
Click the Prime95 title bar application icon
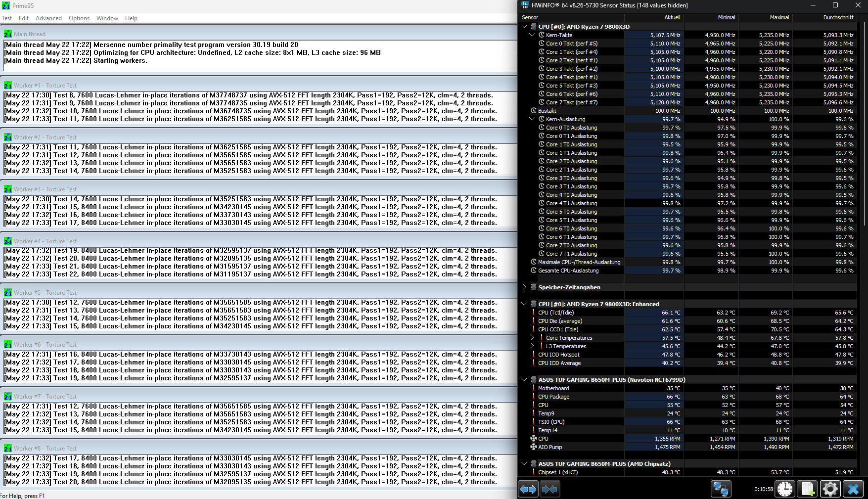coord(6,5)
